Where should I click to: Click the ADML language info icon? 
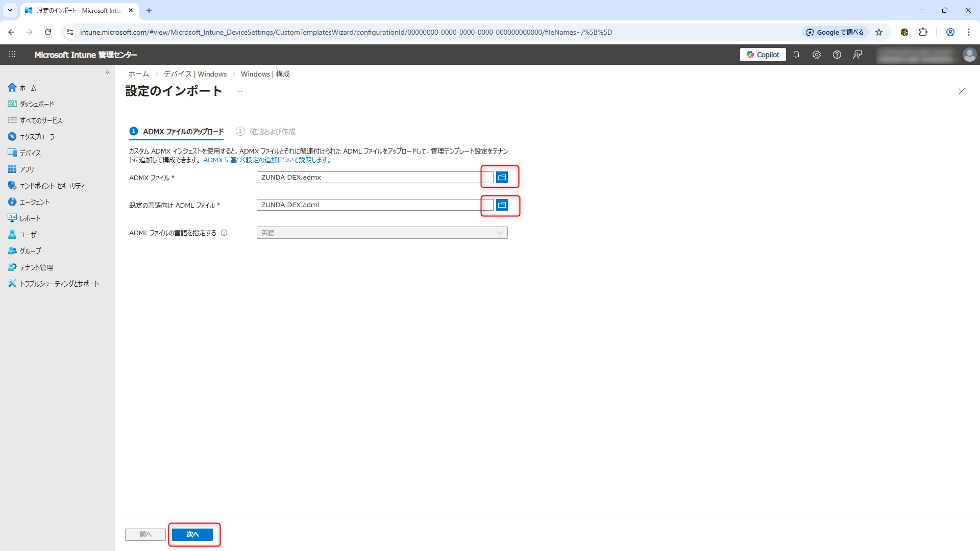(224, 233)
